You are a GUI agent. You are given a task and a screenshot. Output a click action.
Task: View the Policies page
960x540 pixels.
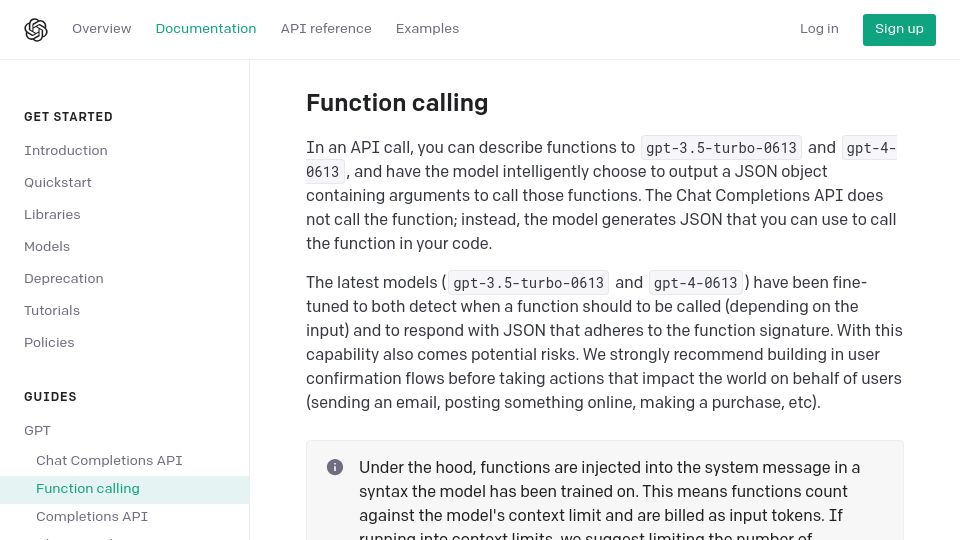(x=49, y=342)
